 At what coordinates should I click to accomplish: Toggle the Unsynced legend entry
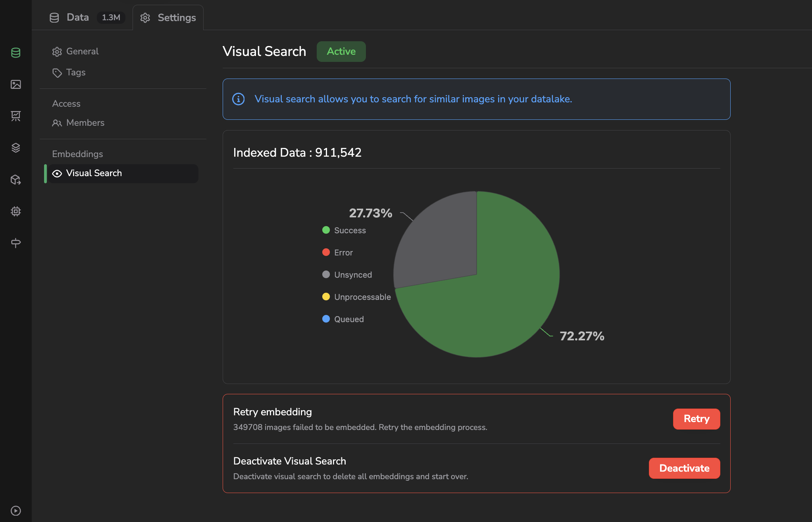347,275
